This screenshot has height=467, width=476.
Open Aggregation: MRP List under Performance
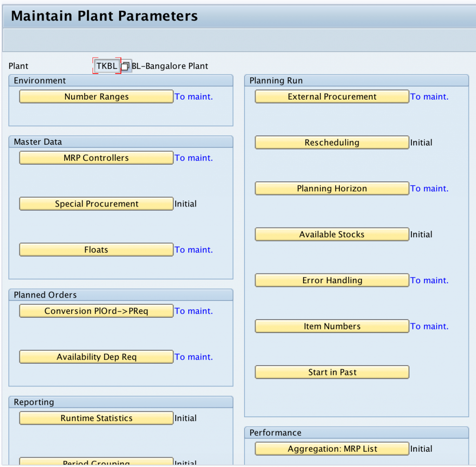331,448
